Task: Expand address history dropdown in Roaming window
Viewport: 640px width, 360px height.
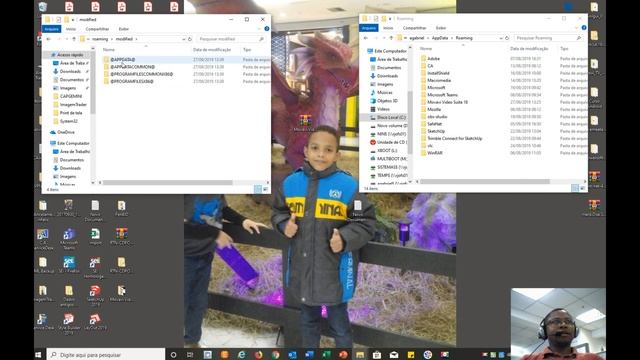Action: coord(501,38)
